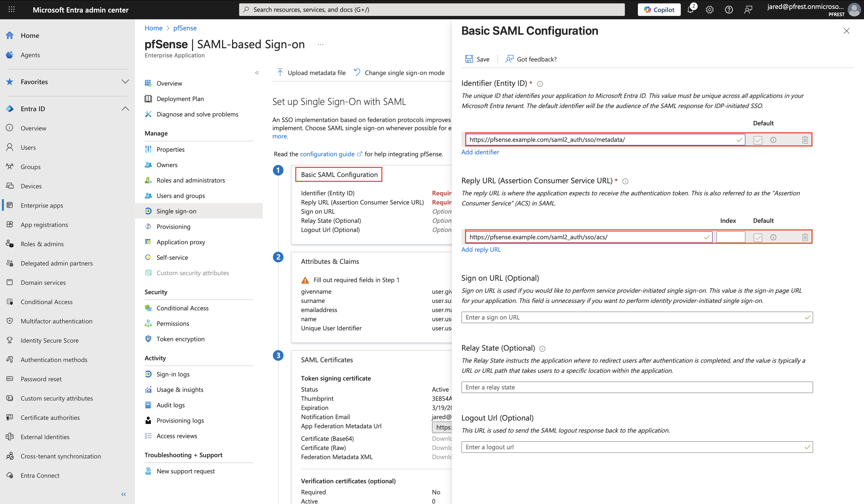Delete the Identifier entry using its trash icon
The image size is (864, 504).
pos(805,140)
